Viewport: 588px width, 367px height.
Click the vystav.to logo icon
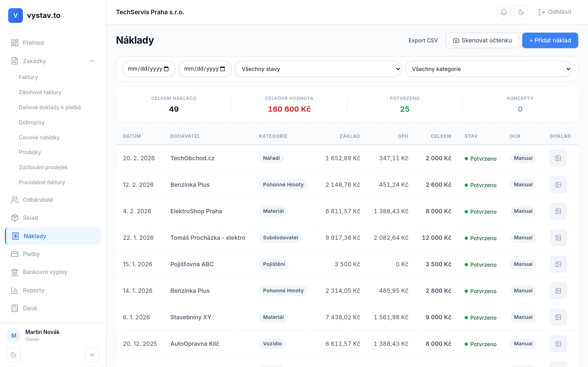pos(15,15)
